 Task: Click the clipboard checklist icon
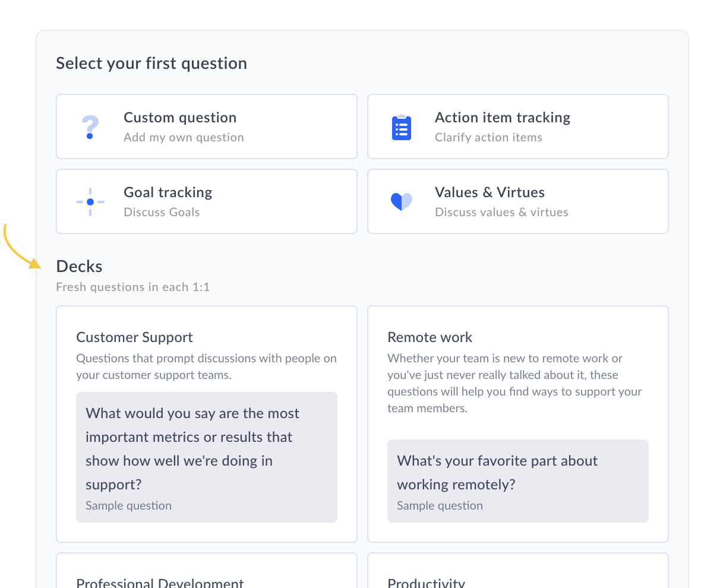pos(402,127)
